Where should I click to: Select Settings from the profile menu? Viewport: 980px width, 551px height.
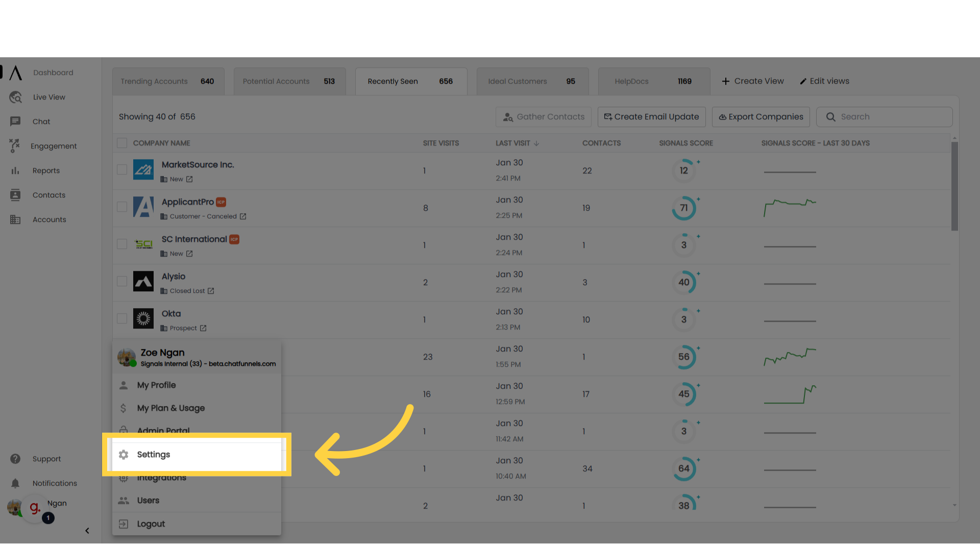coord(153,455)
